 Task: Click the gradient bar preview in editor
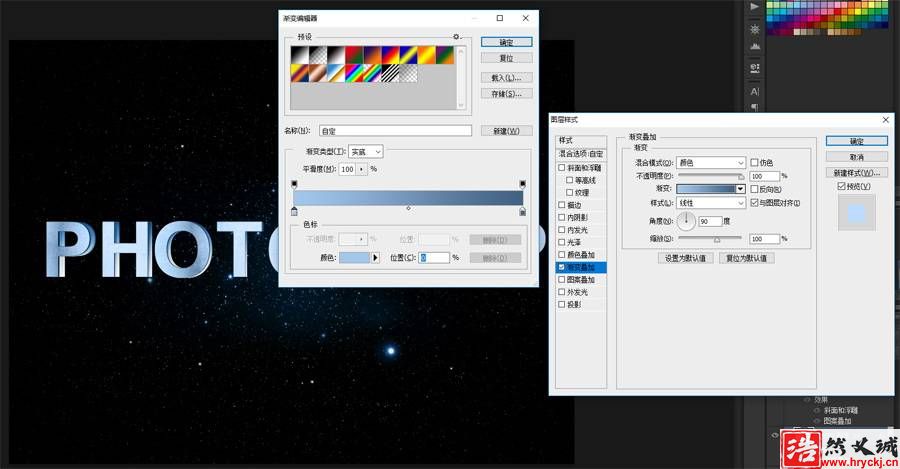coord(408,198)
